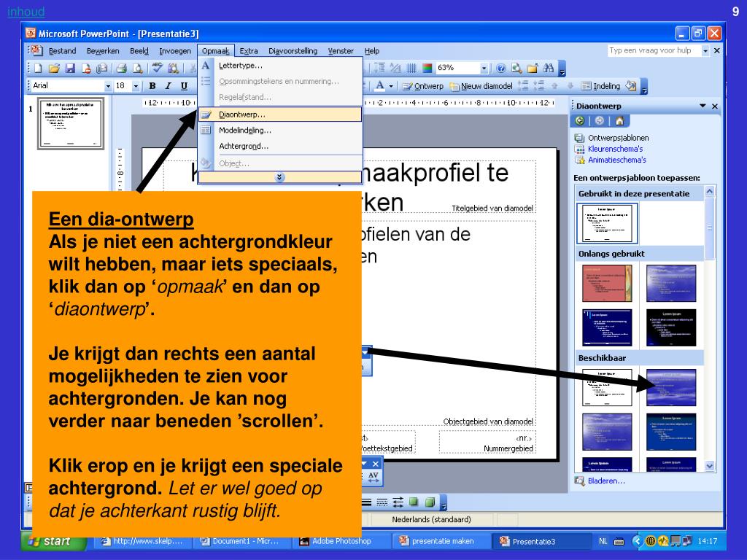Expand the Opmaak menu with double chevron

(x=279, y=177)
